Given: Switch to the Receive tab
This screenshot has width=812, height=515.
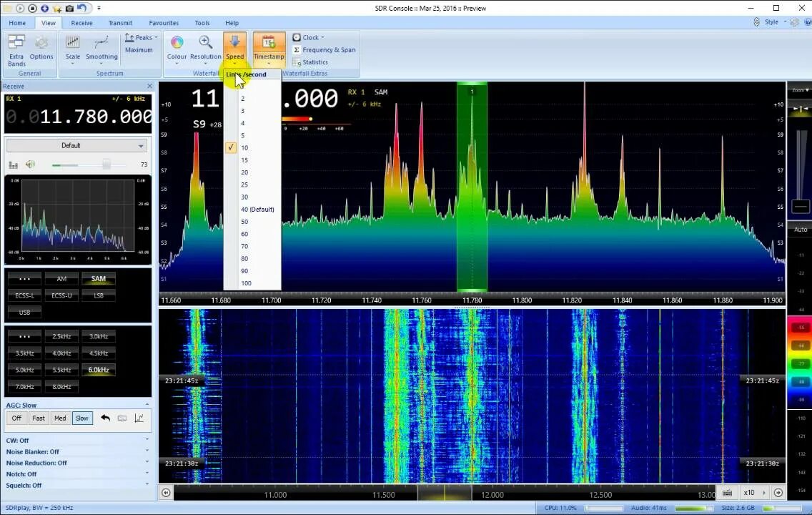Looking at the screenshot, I should 81,23.
